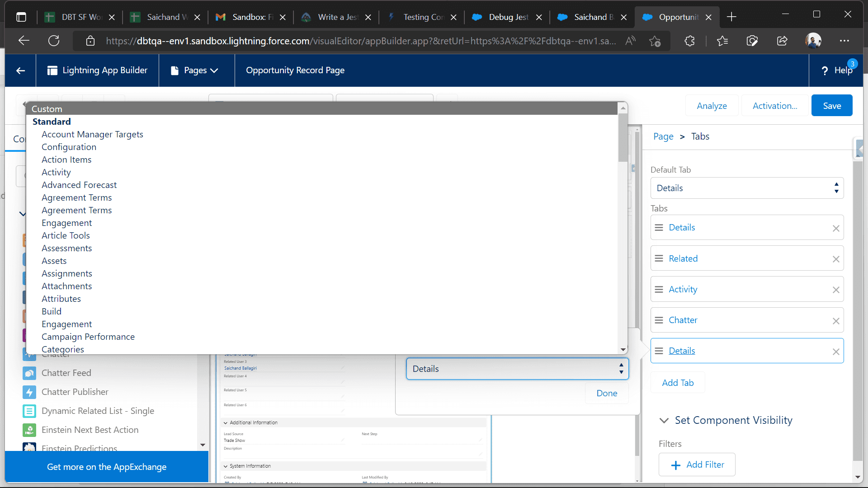The image size is (868, 488).
Task: Click the site info lock icon
Action: [90, 41]
